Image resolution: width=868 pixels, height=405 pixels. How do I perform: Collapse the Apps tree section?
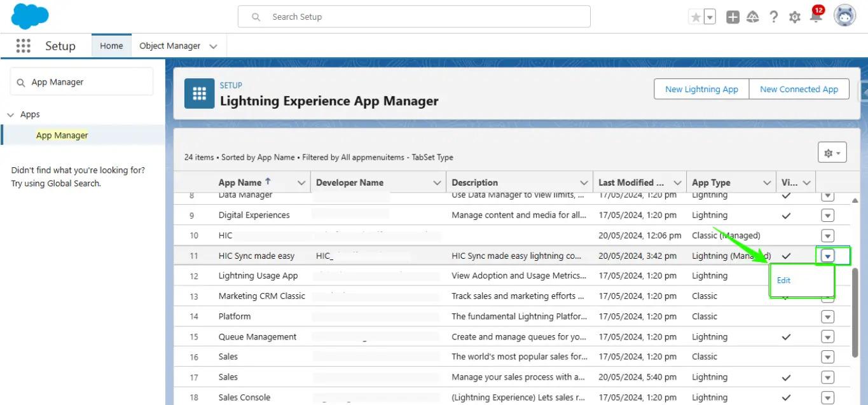point(10,114)
